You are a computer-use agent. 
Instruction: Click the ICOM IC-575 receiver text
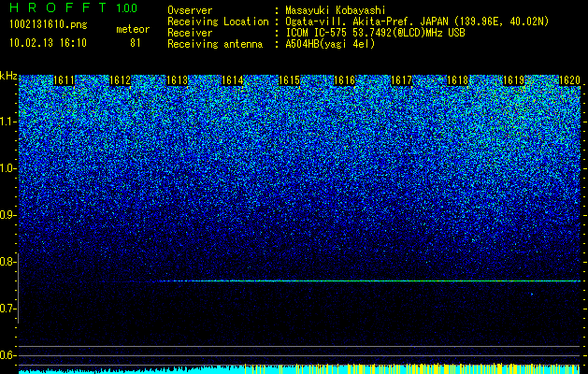[x=376, y=33]
